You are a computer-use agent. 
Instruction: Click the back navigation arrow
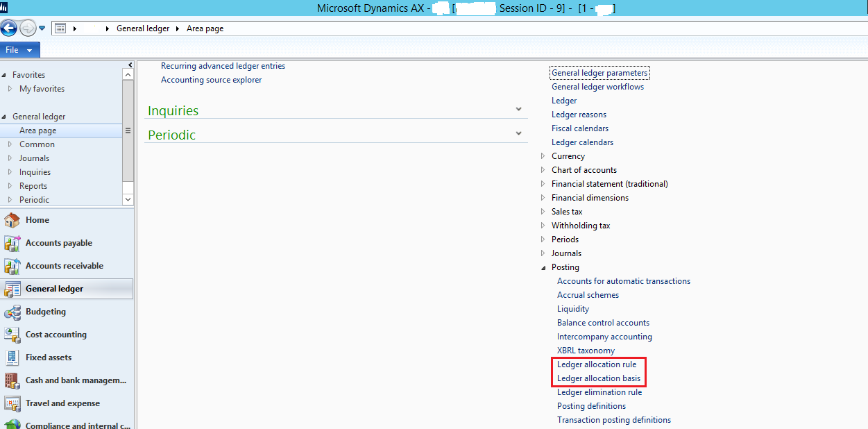click(x=8, y=28)
